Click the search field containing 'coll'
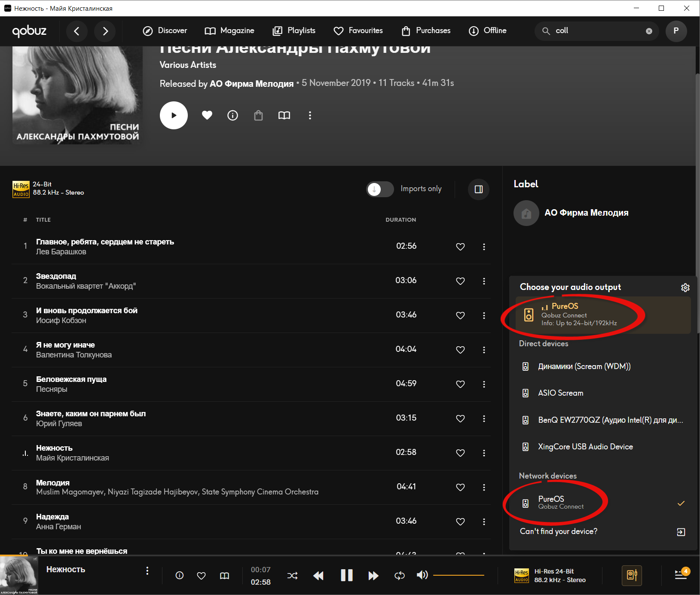The height and width of the screenshot is (595, 700). pos(596,31)
